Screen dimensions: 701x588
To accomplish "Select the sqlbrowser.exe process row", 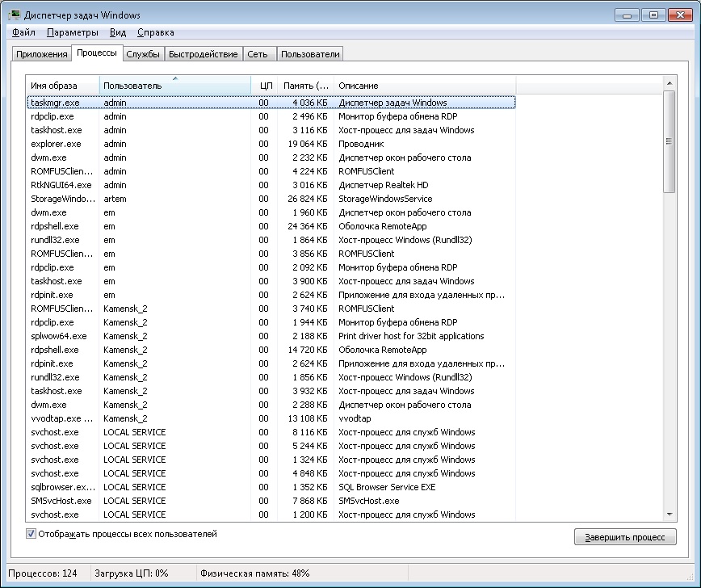I will click(63, 487).
